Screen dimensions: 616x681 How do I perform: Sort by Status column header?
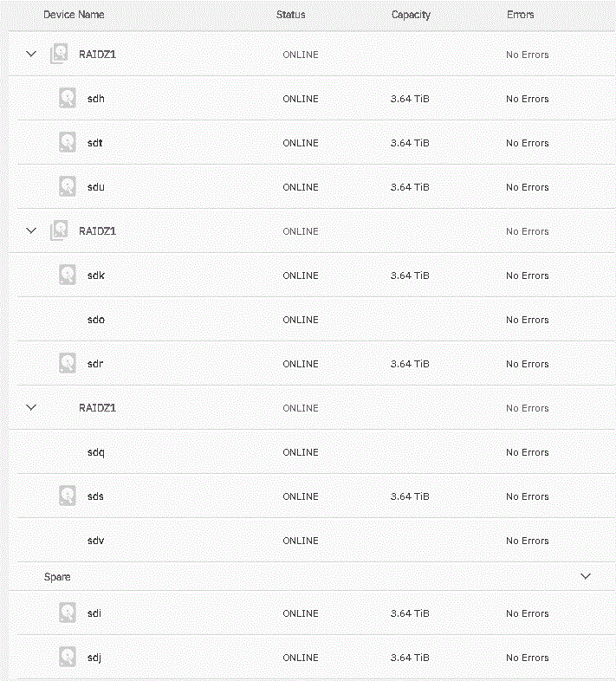290,15
